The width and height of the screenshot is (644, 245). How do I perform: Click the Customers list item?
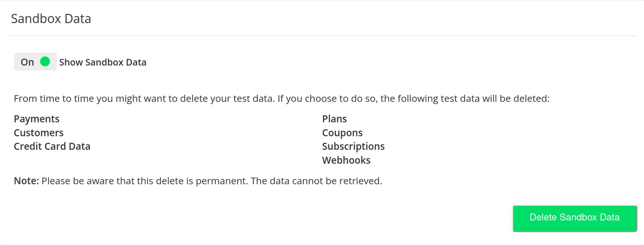[39, 133]
